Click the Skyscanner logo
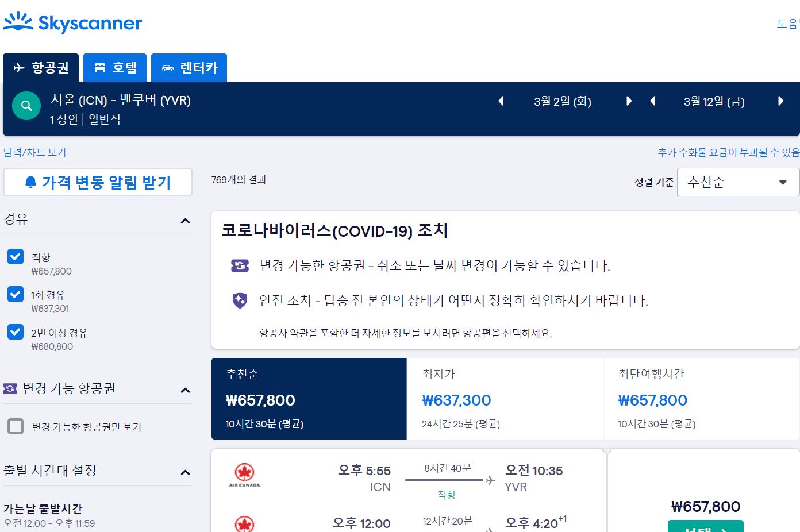The width and height of the screenshot is (800, 532). pyautogui.click(x=72, y=22)
